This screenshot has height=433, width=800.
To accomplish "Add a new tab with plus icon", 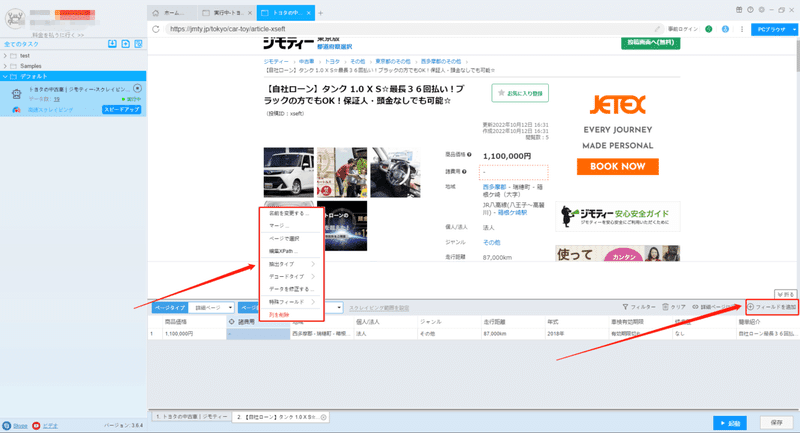I will click(x=320, y=13).
